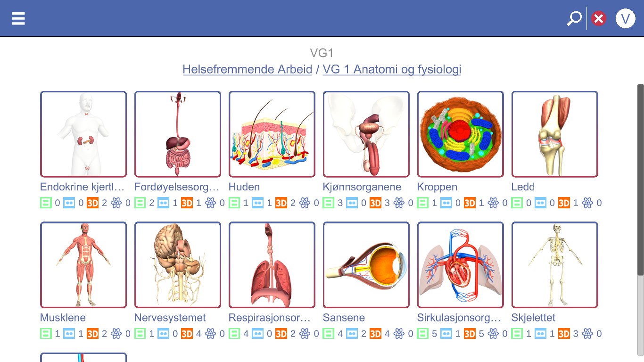Click the 3D icon under Huden
The width and height of the screenshot is (644, 362).
(281, 203)
